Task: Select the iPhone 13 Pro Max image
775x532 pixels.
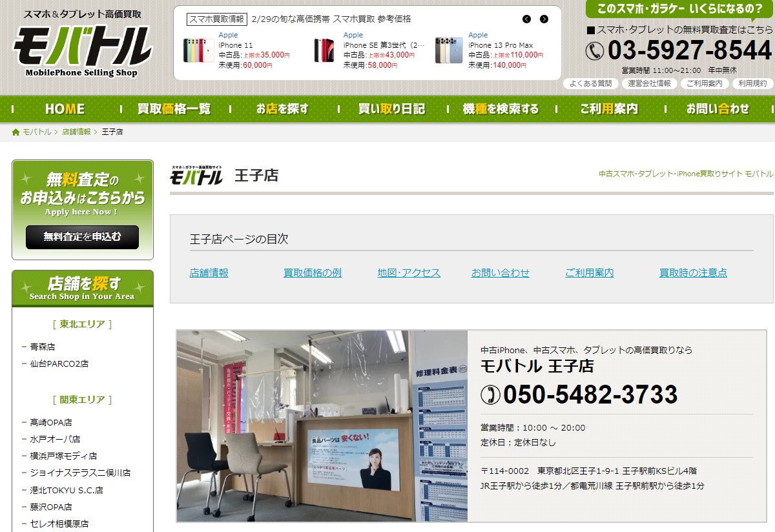Action: pos(448,50)
